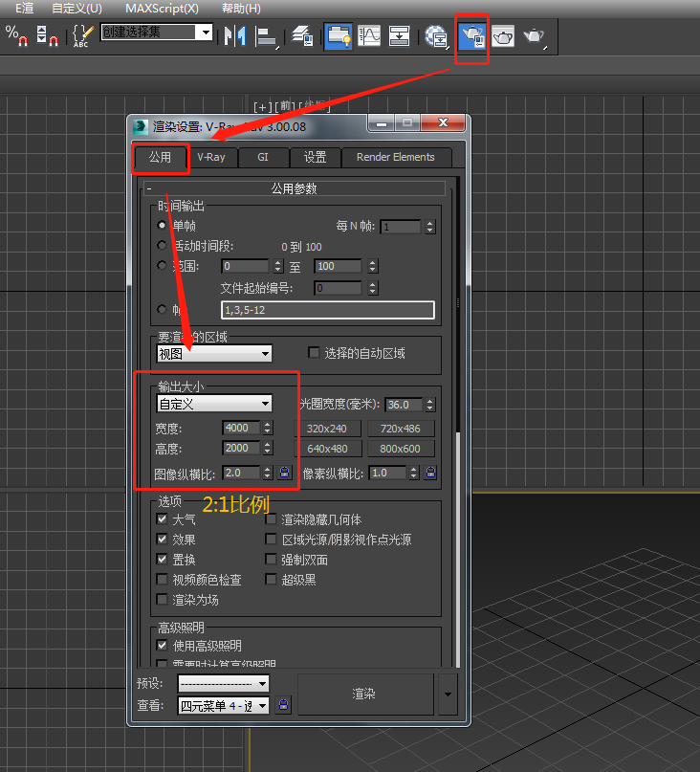Open the 自定义(U) menu
This screenshot has width=700, height=772.
click(77, 9)
